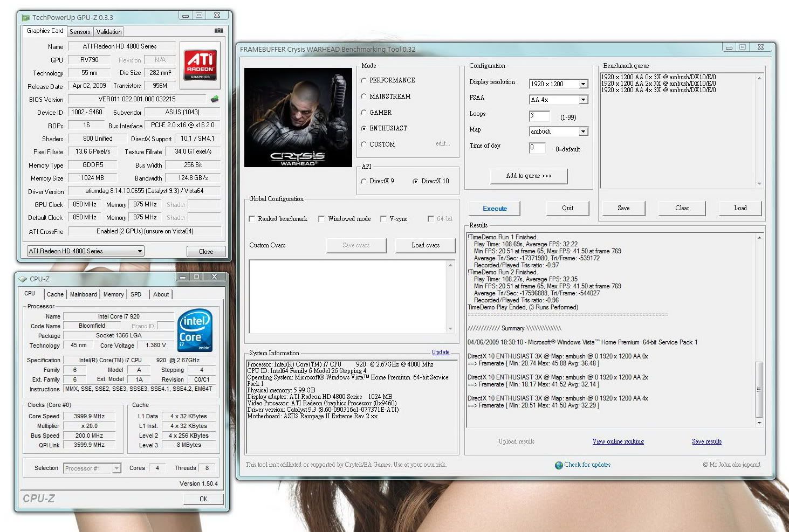The image size is (789, 532).
Task: Click the Save button under Benchmark queue
Action: pyautogui.click(x=623, y=208)
